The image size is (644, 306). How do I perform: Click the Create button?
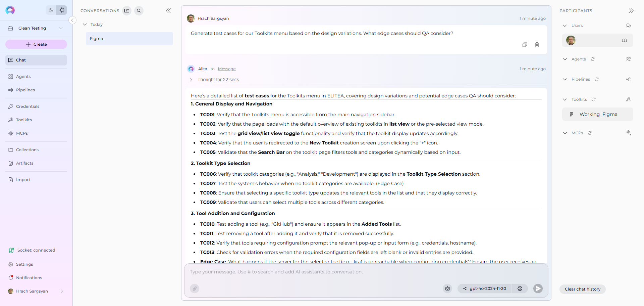[x=36, y=44]
